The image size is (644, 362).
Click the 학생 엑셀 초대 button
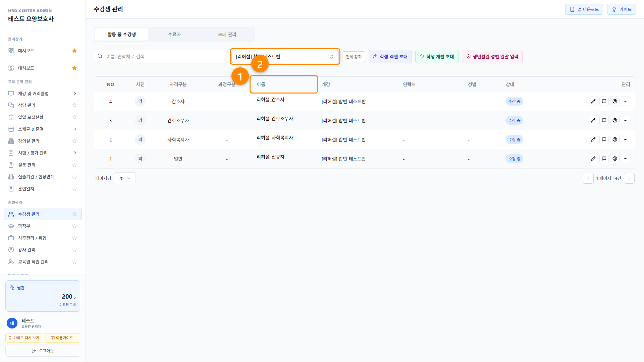[x=390, y=57]
